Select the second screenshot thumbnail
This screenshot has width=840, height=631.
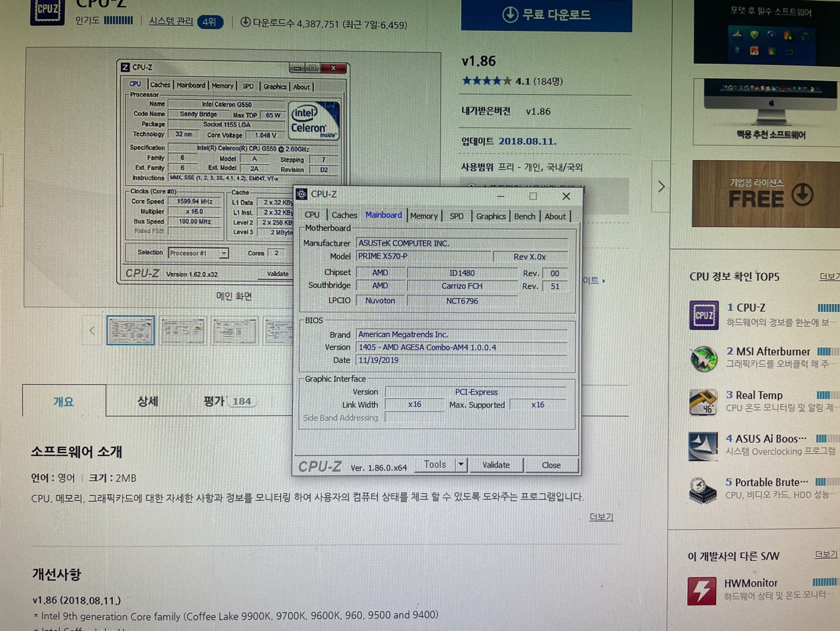tap(182, 330)
